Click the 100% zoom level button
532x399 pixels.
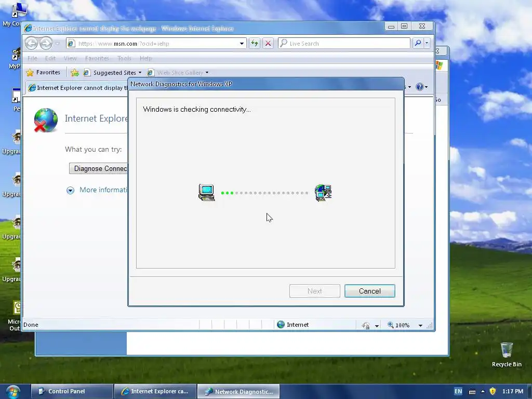tap(398, 325)
